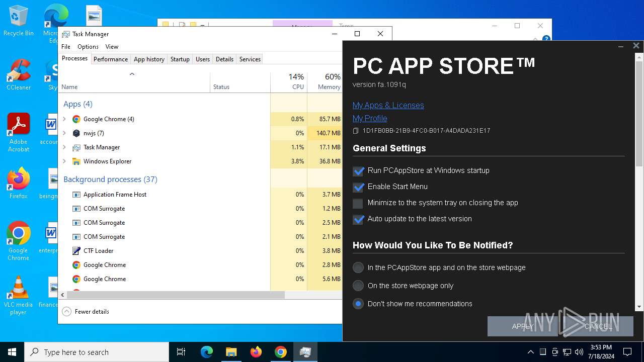The width and height of the screenshot is (644, 362).
Task: Expand nwjs (7) process group
Action: pyautogui.click(x=64, y=133)
